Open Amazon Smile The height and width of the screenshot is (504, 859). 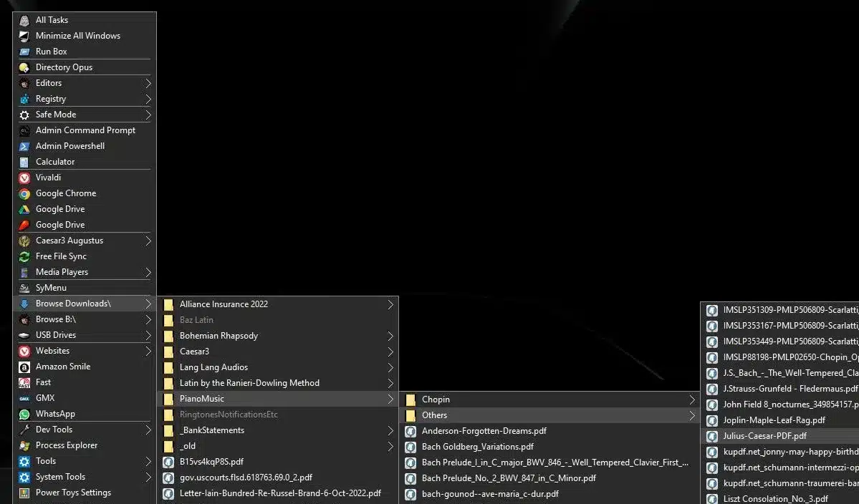click(64, 366)
